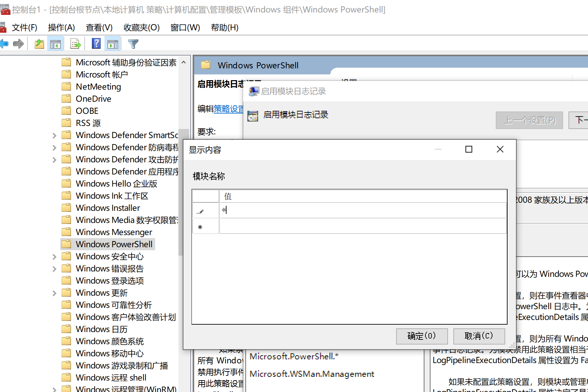Screen dimensions: 588x392
Task: Click the Export list toolbar icon
Action: 75,44
